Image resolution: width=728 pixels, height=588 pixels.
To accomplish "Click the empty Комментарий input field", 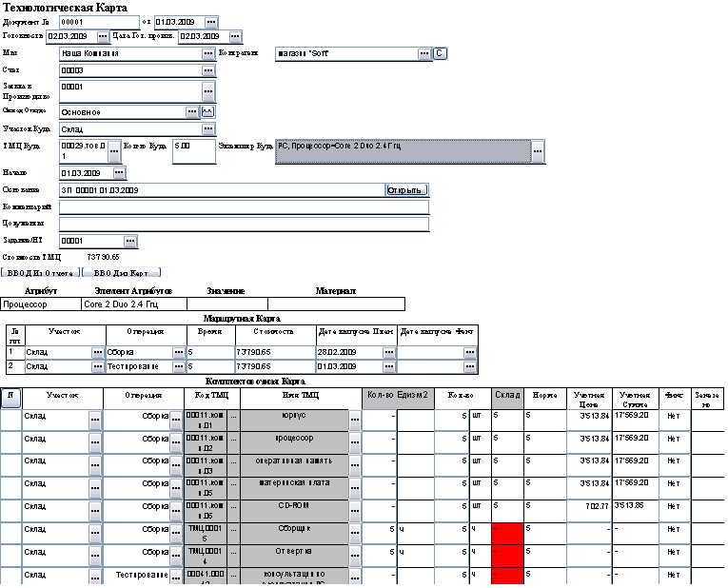I will (244, 207).
